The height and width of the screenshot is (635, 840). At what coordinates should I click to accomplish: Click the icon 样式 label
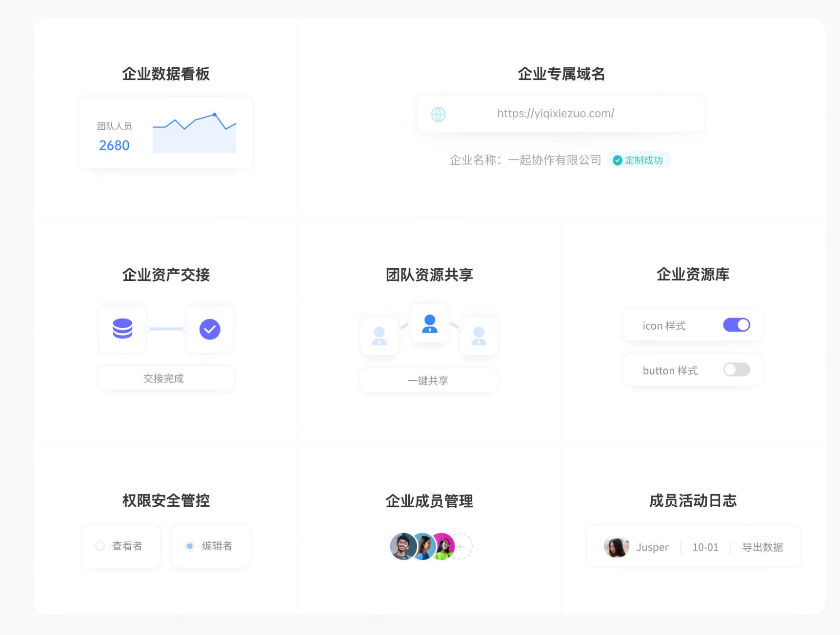(x=664, y=325)
